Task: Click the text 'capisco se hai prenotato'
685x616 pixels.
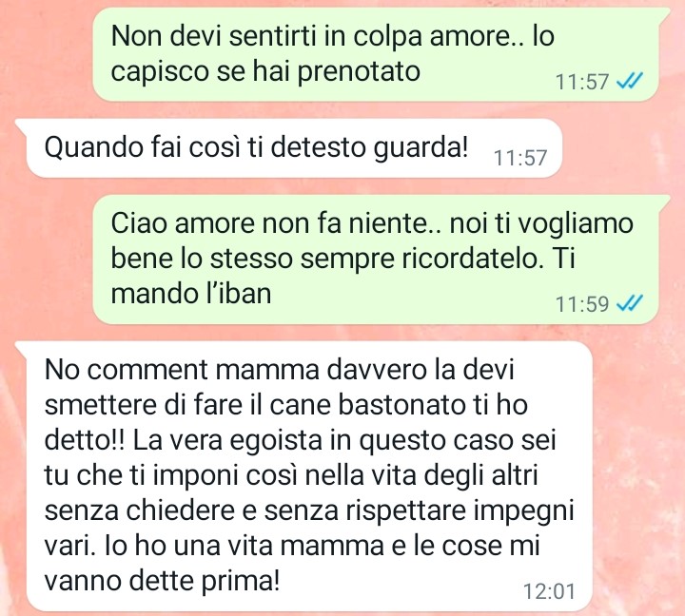Action: click(x=265, y=71)
